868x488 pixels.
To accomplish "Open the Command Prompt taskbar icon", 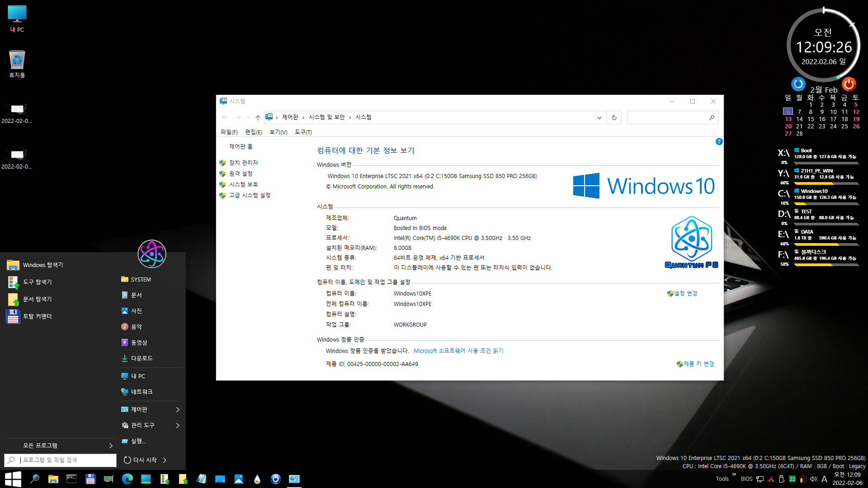I will [71, 479].
